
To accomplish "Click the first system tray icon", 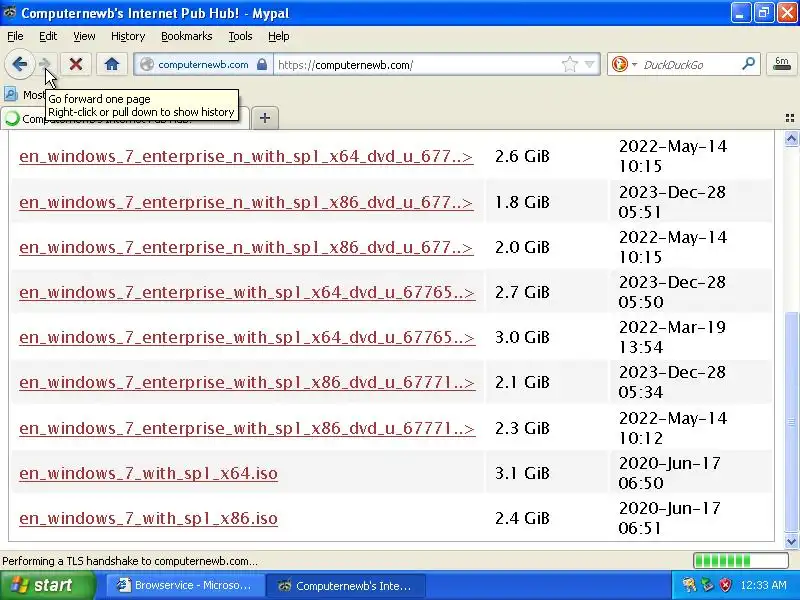I will [689, 585].
